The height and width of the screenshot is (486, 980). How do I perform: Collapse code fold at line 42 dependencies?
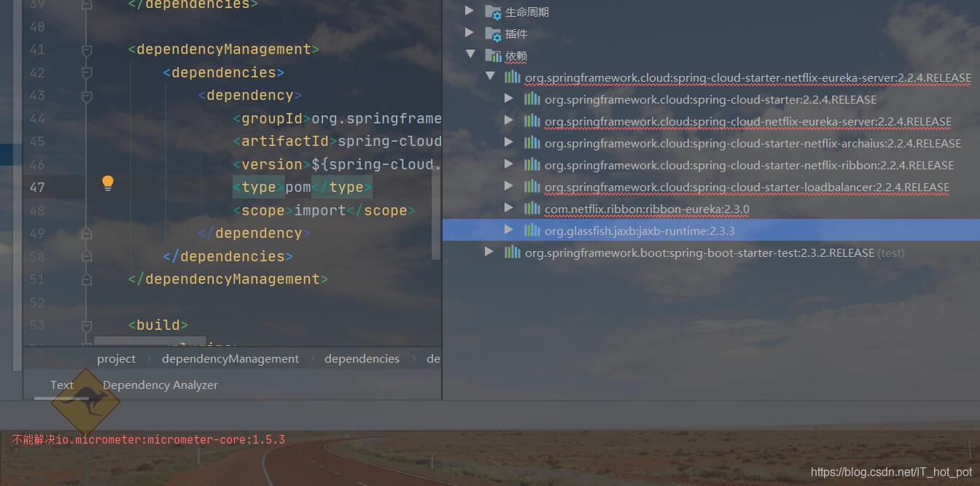click(87, 73)
